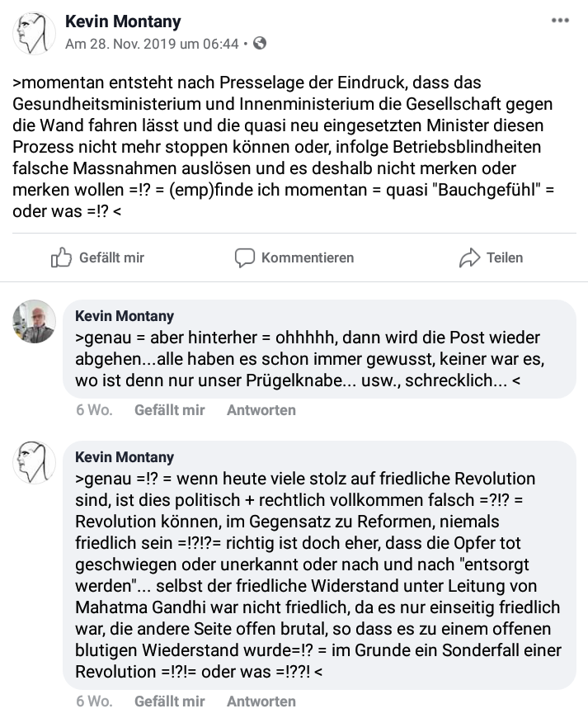Image resolution: width=588 pixels, height=718 pixels.
Task: Reply to the Gandhi comment via Antworten
Action: 261,701
